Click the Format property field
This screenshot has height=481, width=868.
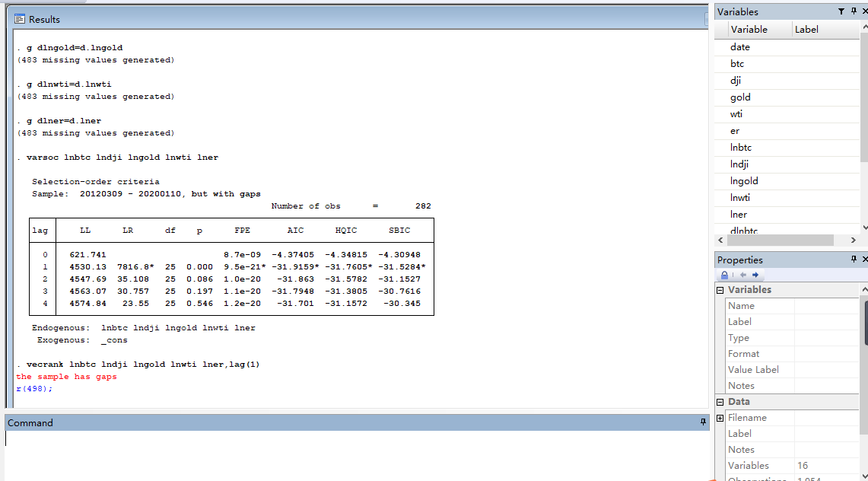click(x=826, y=354)
